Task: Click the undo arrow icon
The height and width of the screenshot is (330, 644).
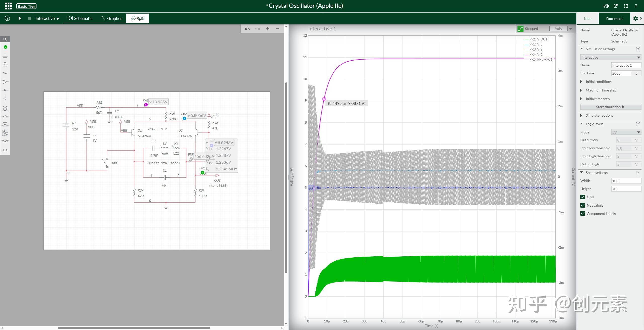Action: 247,29
